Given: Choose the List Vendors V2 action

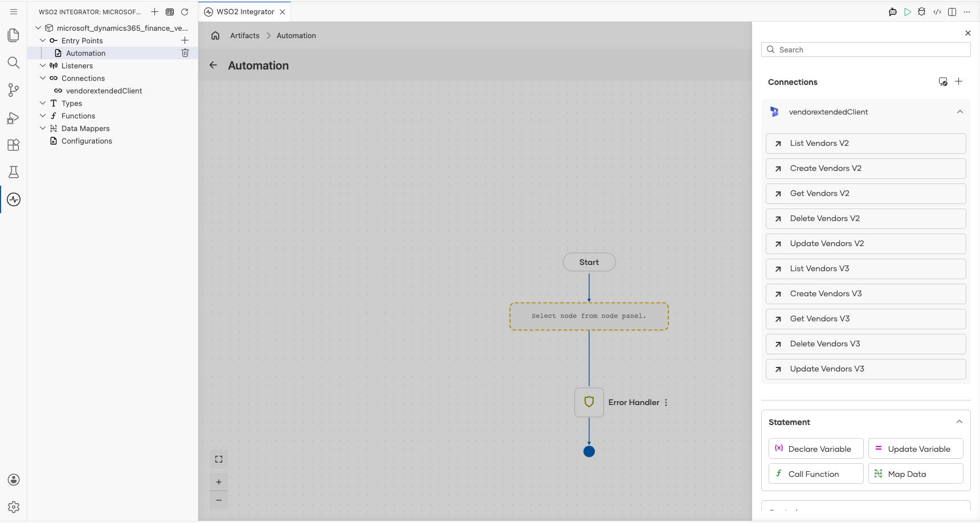Looking at the screenshot, I should pos(866,144).
